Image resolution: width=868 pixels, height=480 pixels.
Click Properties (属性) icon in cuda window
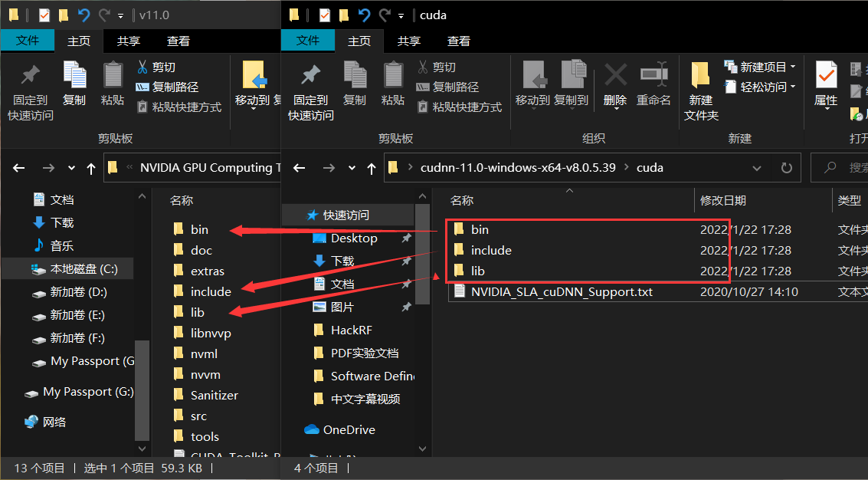point(826,84)
